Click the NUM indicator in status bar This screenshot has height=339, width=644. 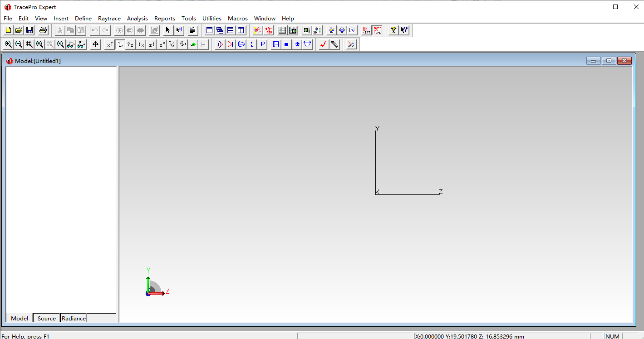[x=612, y=336]
